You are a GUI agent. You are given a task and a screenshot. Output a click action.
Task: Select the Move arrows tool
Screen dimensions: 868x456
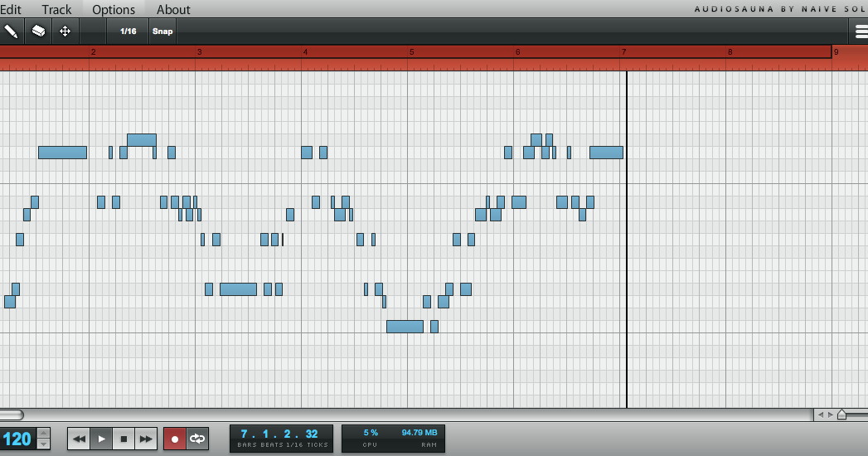coord(65,31)
